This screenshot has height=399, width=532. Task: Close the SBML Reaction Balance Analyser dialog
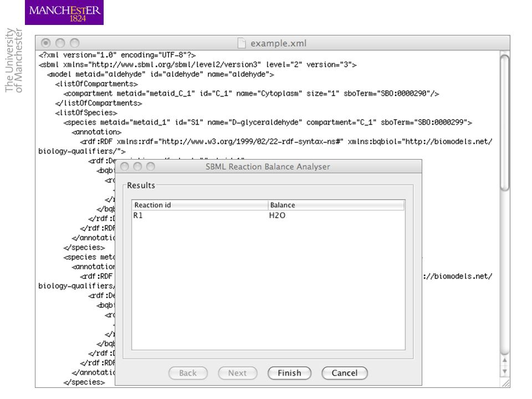coord(125,166)
